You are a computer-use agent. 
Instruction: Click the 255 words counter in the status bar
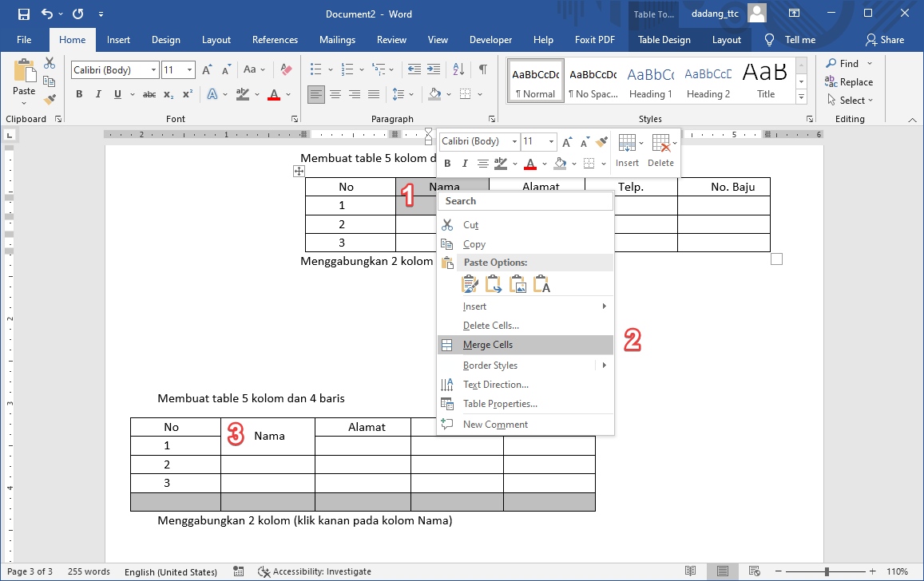coord(89,571)
